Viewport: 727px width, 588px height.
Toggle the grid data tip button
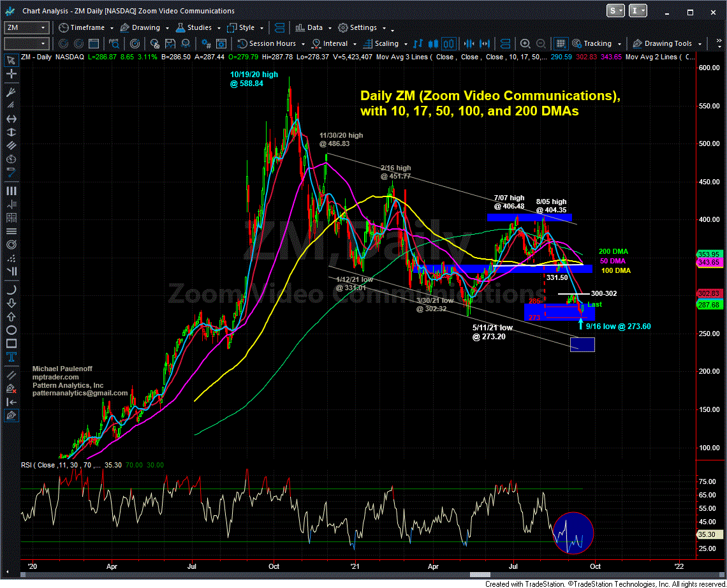point(561,43)
